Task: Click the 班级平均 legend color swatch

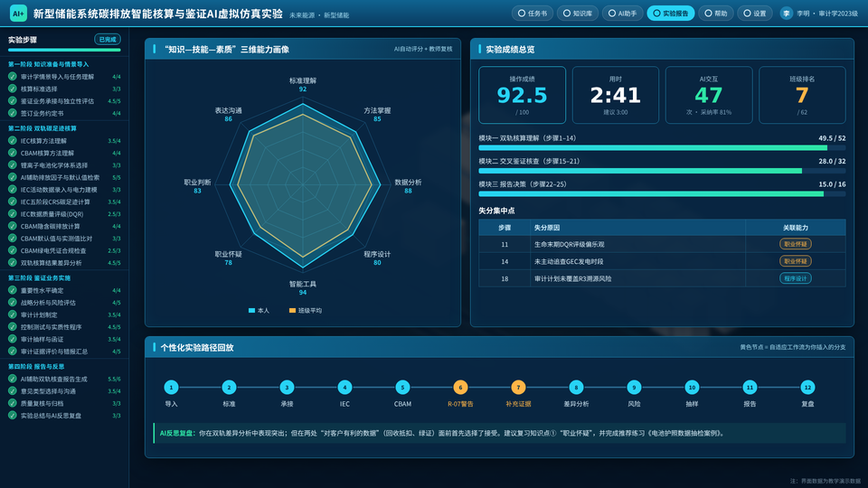Action: [x=292, y=310]
